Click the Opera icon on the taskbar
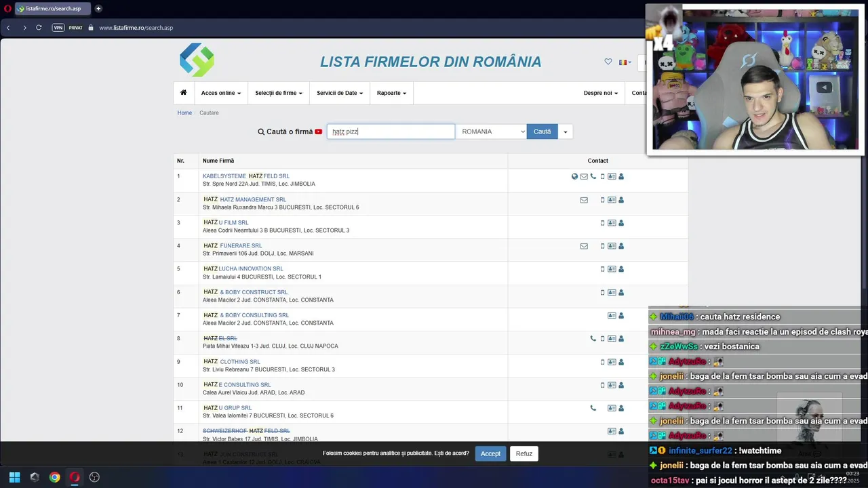The height and width of the screenshot is (488, 868). pos(75,477)
